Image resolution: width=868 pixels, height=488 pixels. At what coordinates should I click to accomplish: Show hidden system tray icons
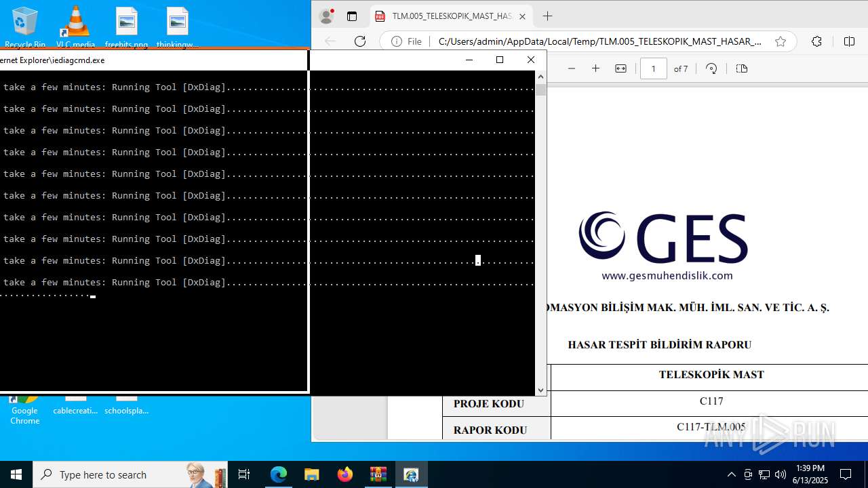click(731, 474)
